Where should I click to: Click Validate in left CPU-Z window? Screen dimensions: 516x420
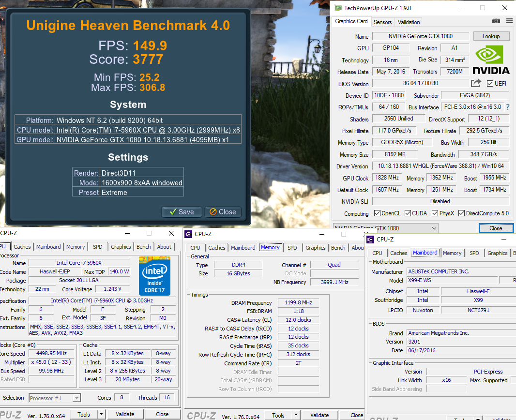[x=125, y=414]
